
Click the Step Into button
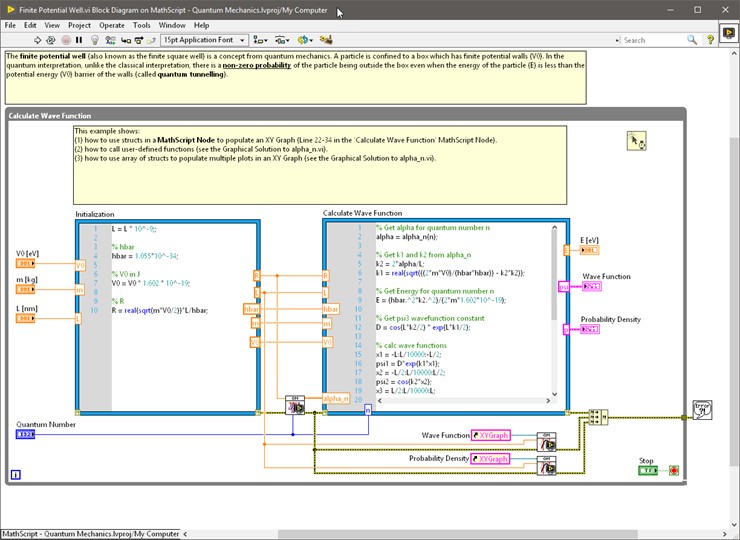[x=123, y=40]
